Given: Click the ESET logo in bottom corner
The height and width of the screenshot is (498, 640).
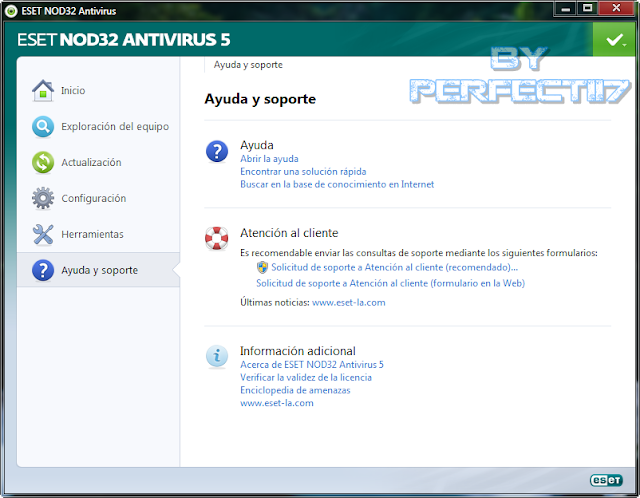Looking at the screenshot, I should point(606,480).
